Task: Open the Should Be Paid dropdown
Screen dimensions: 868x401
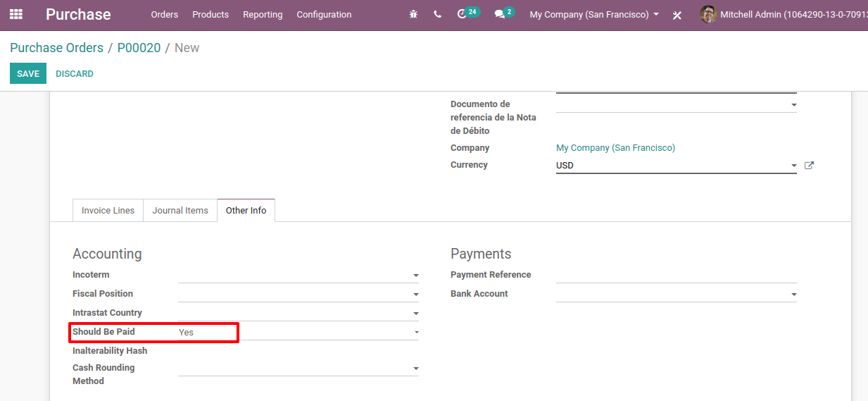Action: [298, 332]
